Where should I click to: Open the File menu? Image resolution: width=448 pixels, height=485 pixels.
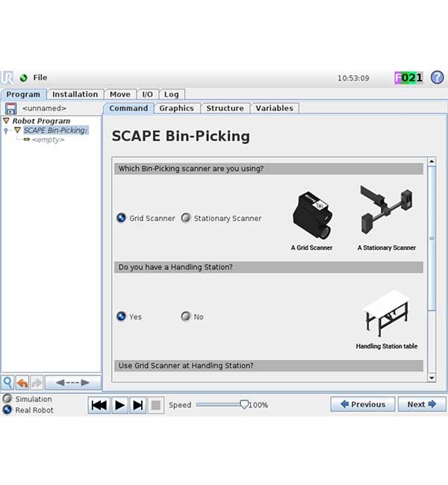[x=40, y=78]
